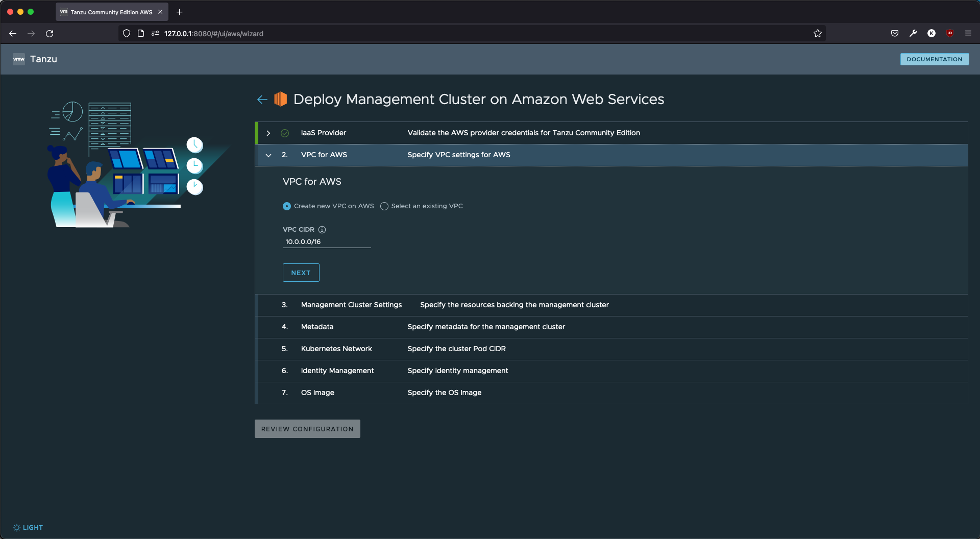980x539 pixels.
Task: Click the green checkmark on IaaS Provider
Action: [285, 133]
